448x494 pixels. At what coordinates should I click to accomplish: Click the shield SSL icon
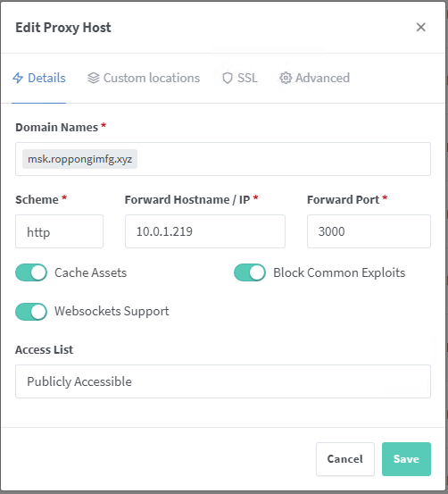pos(228,78)
